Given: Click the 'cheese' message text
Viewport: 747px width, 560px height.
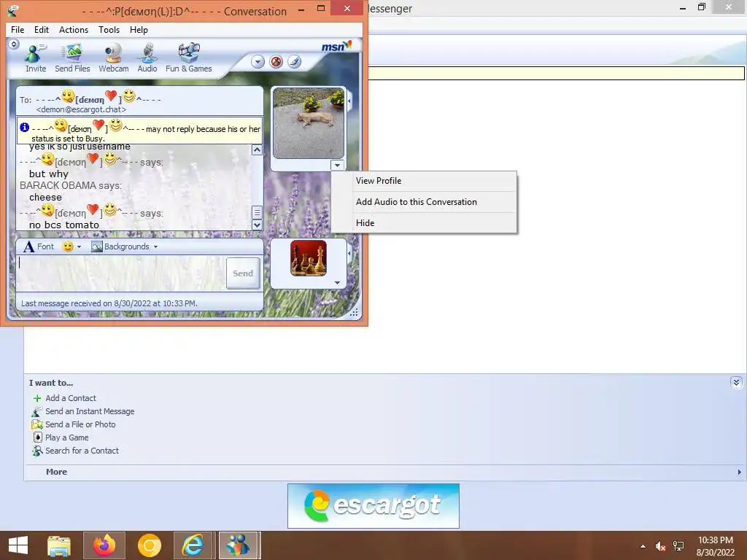Looking at the screenshot, I should 45,197.
